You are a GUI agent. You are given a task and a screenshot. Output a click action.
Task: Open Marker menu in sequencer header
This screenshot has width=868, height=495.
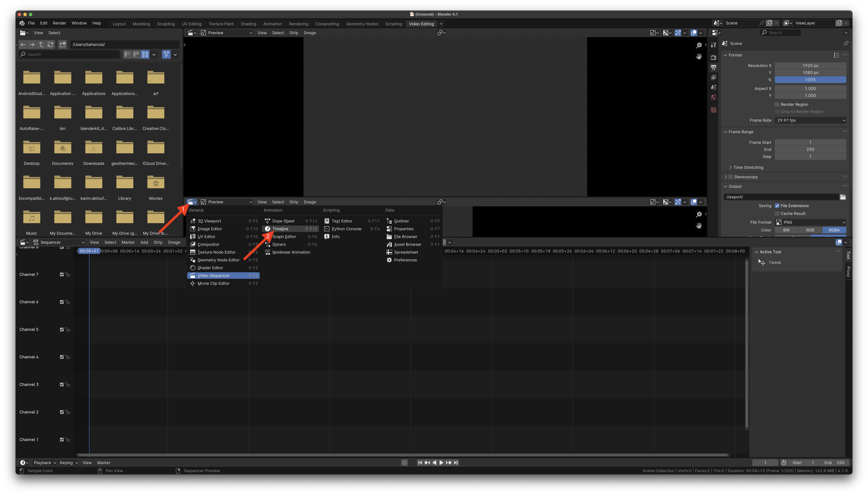coord(128,242)
